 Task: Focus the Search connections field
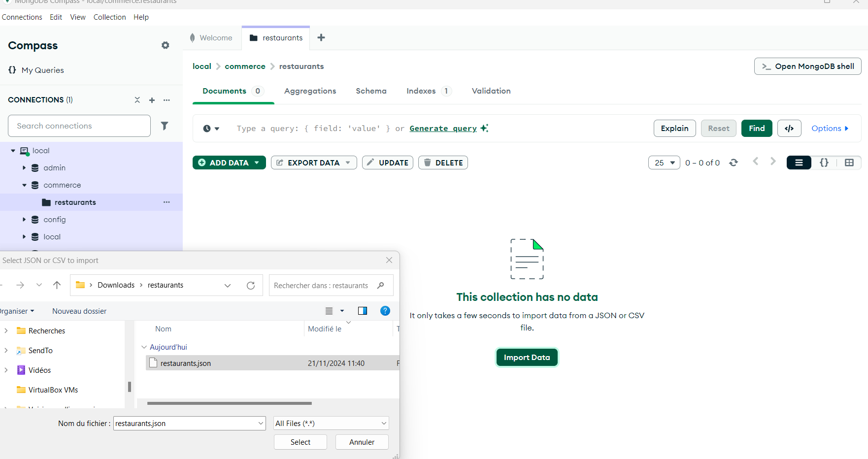pos(79,126)
